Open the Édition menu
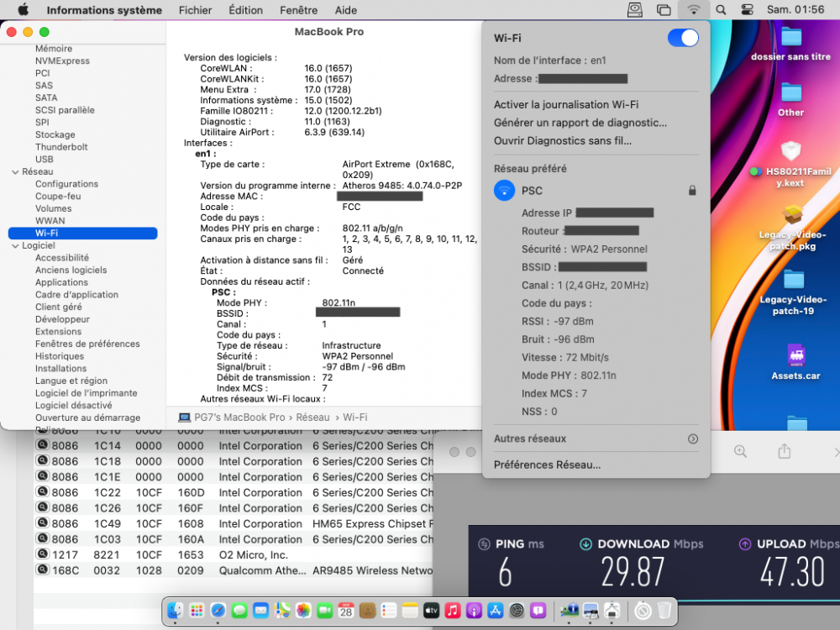The image size is (840, 630). coord(245,10)
